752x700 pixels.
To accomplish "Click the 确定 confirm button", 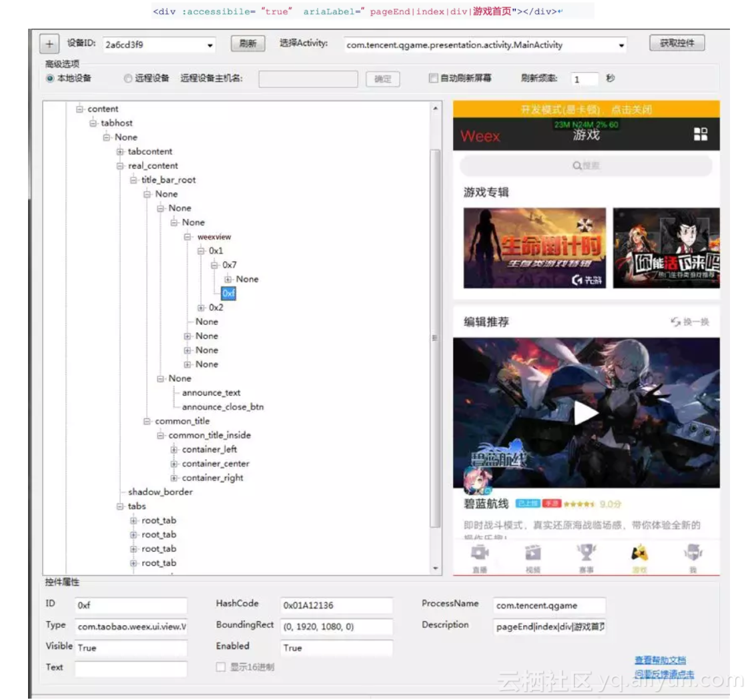I will tap(382, 79).
